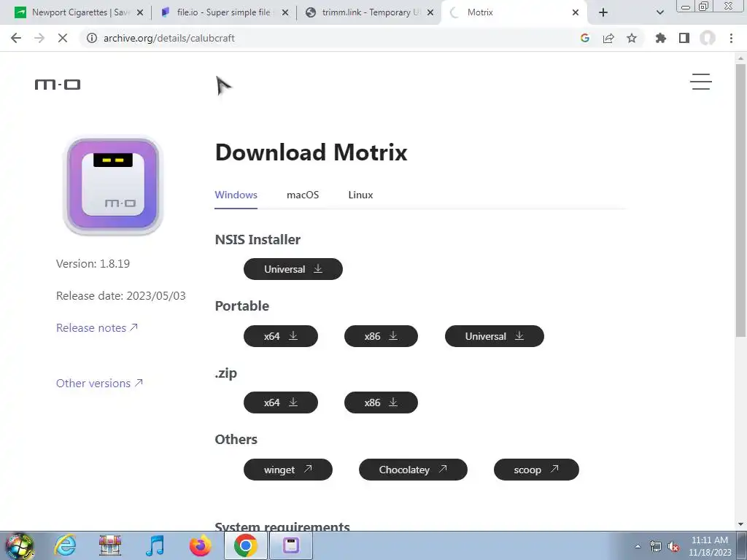Switch to the Windows download tab
The width and height of the screenshot is (747, 560).
coord(236,195)
